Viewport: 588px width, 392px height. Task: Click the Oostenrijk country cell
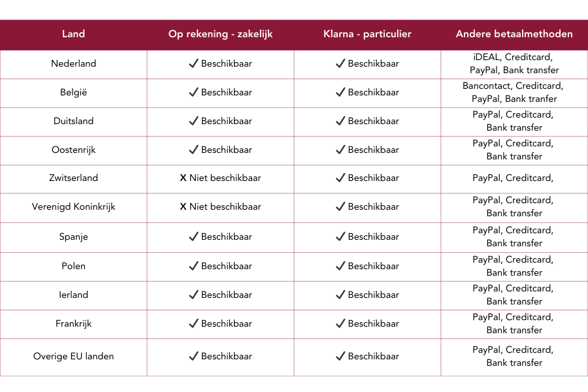pos(73,150)
